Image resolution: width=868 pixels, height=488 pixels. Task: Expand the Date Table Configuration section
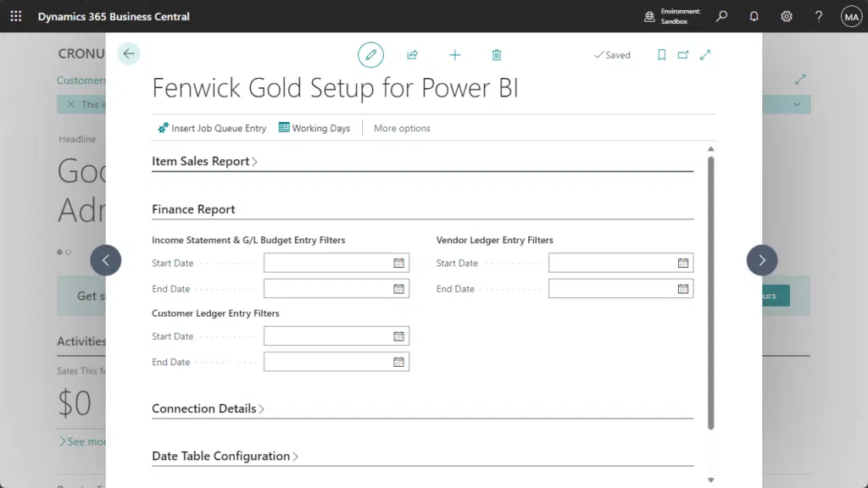(225, 456)
